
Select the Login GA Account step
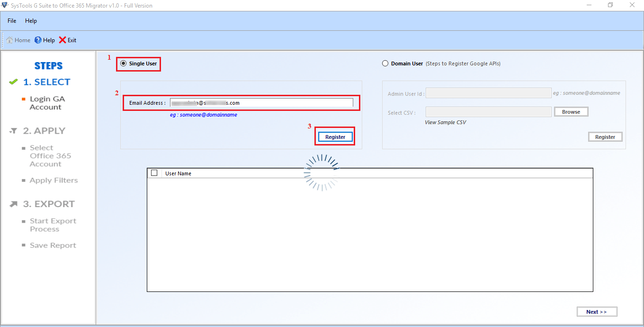tap(47, 103)
